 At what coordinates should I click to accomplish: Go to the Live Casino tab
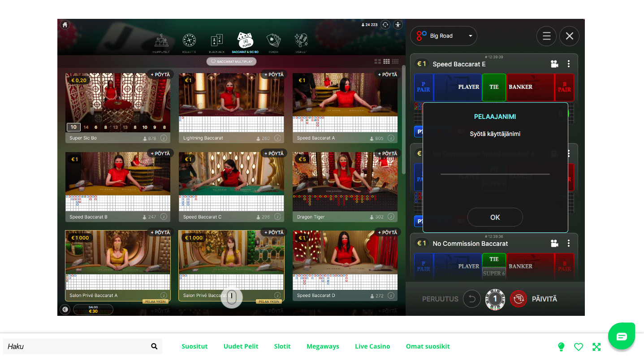click(x=372, y=346)
